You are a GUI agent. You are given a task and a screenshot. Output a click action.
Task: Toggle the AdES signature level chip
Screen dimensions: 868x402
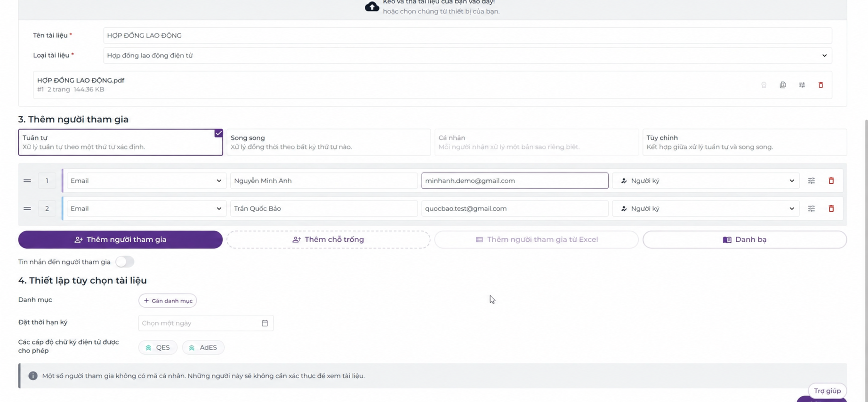[203, 347]
